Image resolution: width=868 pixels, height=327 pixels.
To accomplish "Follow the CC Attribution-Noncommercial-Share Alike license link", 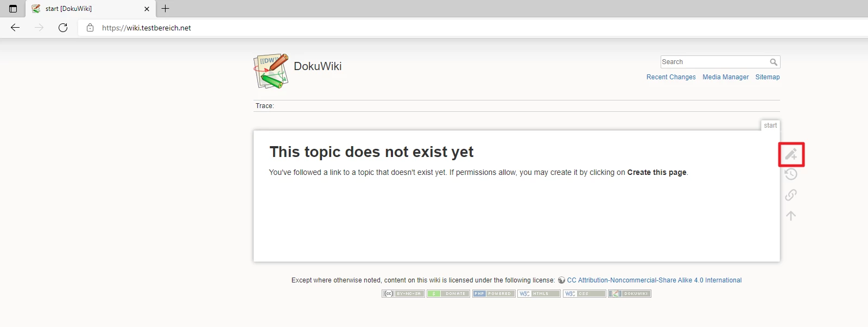I will tap(654, 280).
